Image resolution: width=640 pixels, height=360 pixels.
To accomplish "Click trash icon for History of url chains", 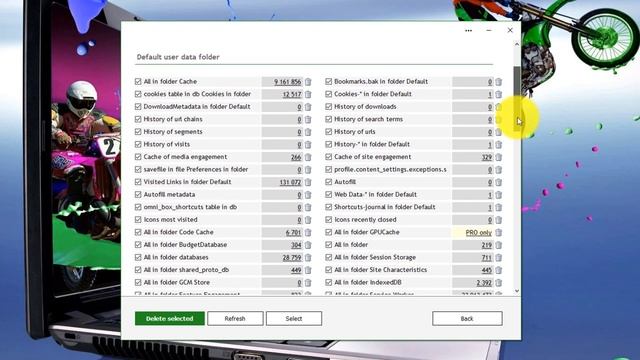I will point(308,120).
